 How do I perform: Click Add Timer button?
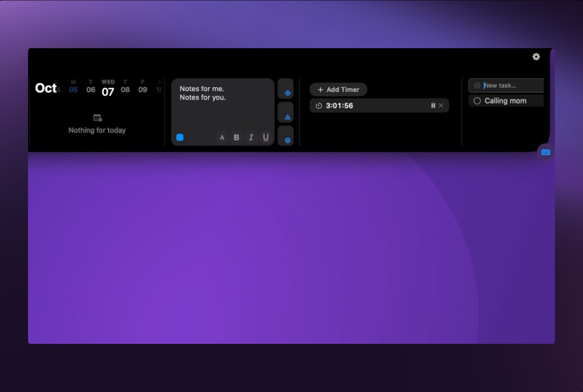339,90
